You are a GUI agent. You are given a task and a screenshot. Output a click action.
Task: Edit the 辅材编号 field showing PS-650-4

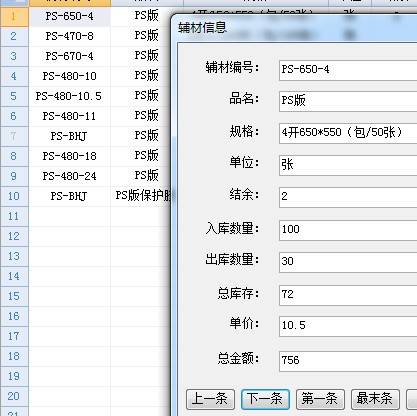click(x=348, y=70)
